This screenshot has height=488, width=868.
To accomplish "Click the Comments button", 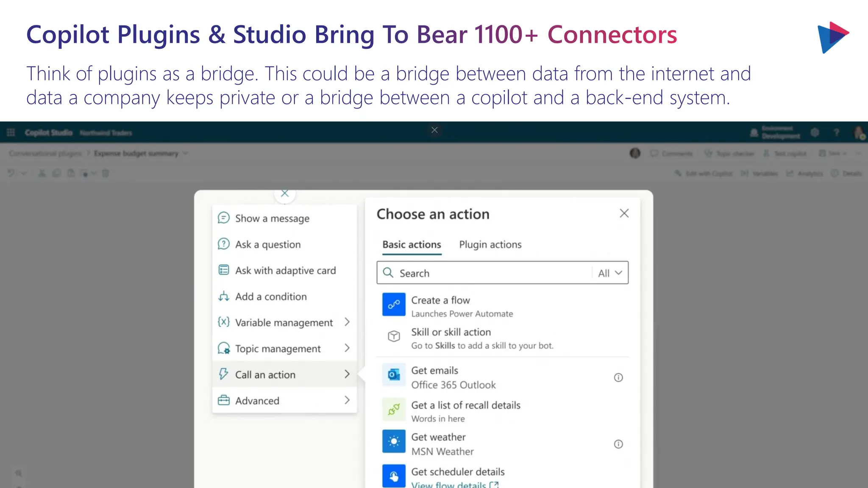I will pos(671,153).
